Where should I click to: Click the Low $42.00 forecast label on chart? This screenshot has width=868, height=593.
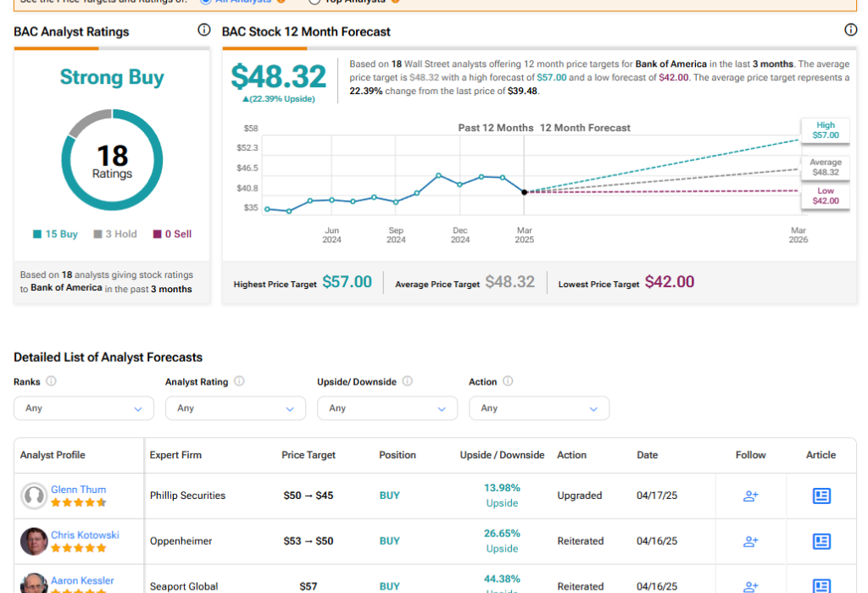[826, 196]
